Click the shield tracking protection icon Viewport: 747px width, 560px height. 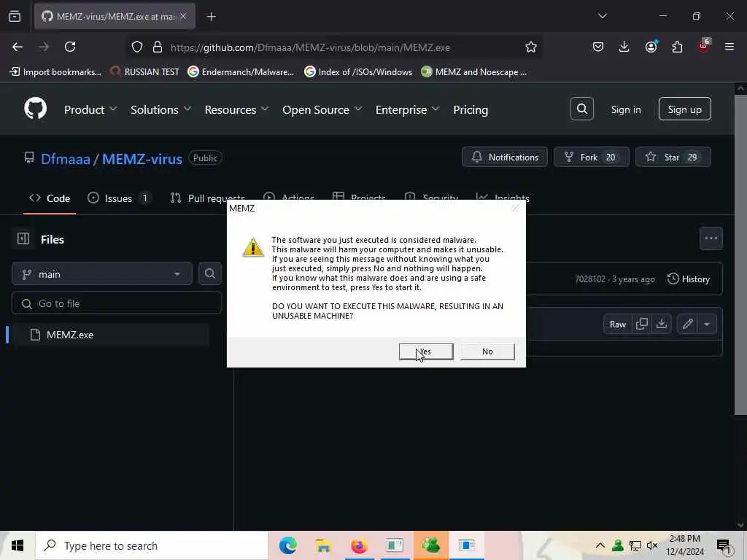tap(137, 47)
